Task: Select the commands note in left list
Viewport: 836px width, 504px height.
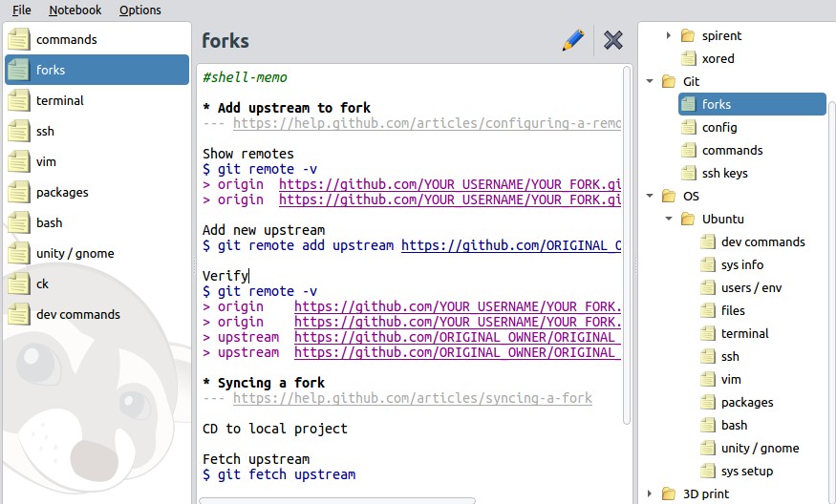Action: pyautogui.click(x=97, y=39)
